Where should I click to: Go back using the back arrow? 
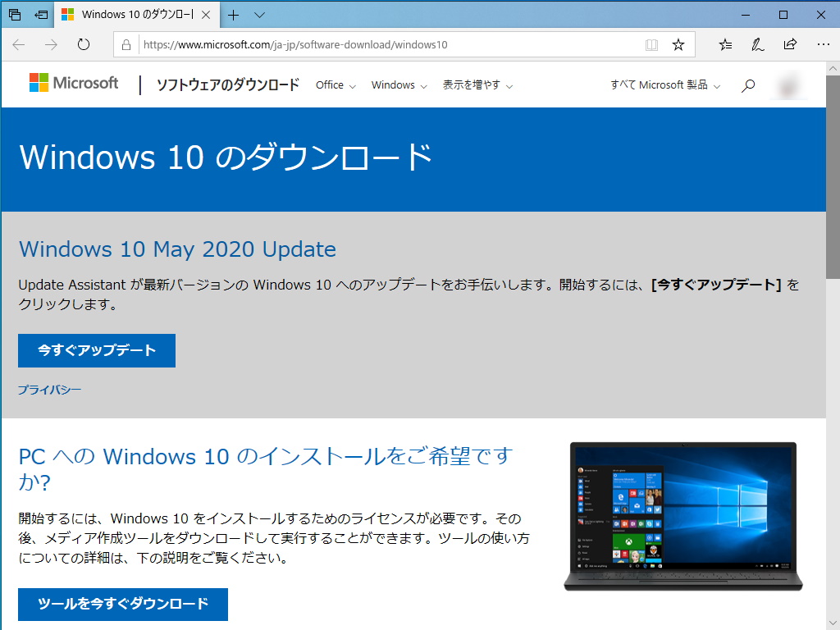[x=18, y=45]
